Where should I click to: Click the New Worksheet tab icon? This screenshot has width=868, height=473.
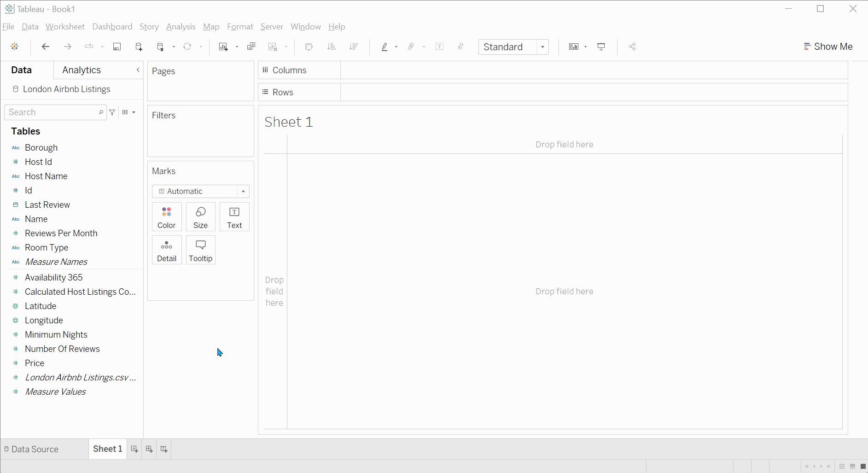click(x=134, y=449)
